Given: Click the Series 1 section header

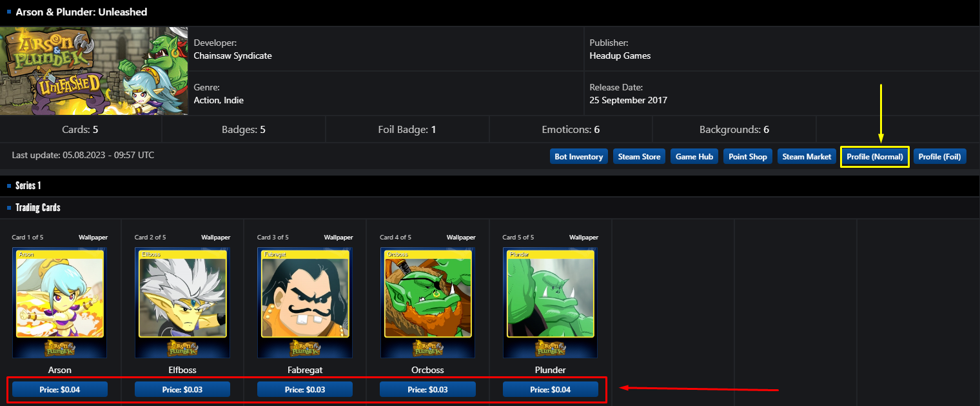Looking at the screenshot, I should (x=28, y=186).
